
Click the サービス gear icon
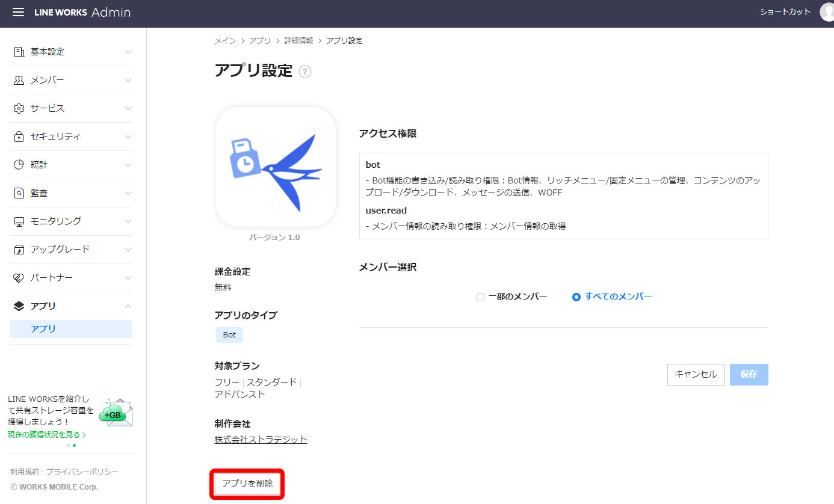(x=19, y=108)
